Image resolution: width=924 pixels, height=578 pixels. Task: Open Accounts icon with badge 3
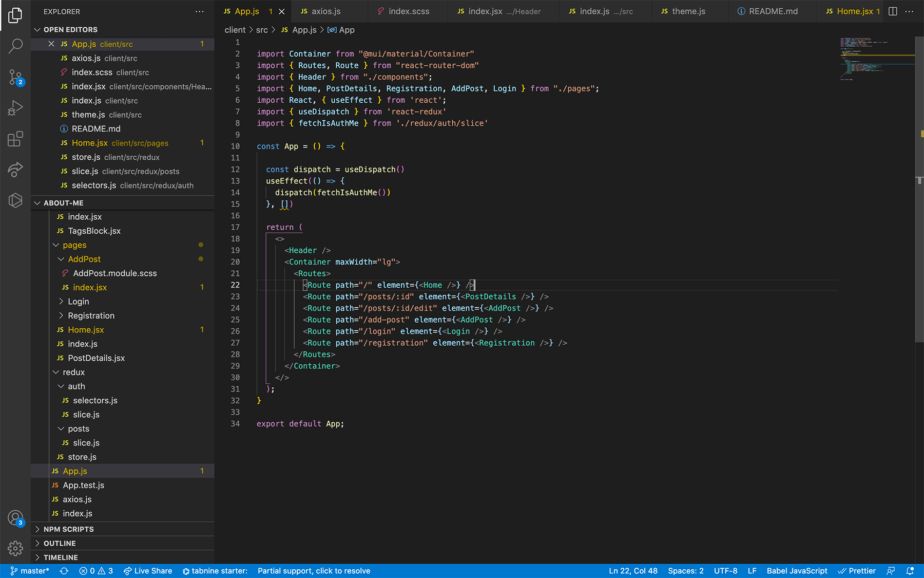click(x=15, y=518)
